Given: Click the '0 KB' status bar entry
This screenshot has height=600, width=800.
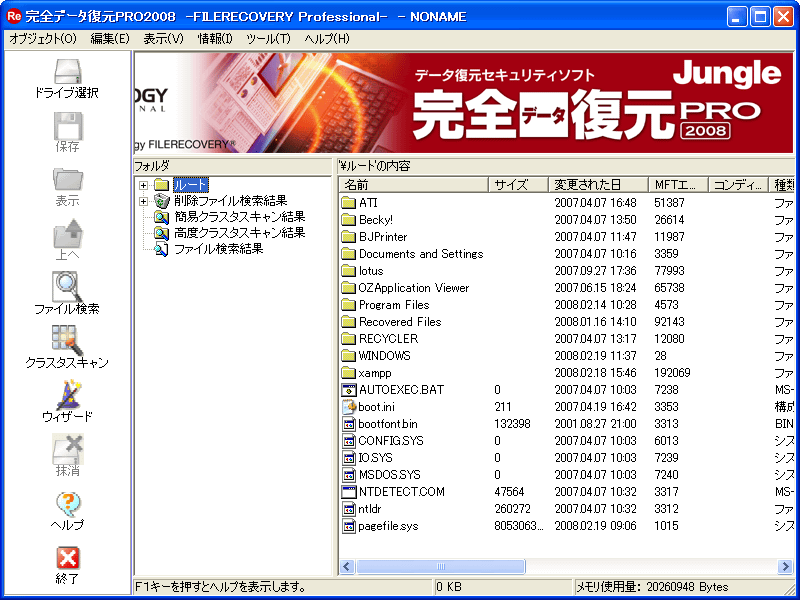Looking at the screenshot, I should pyautogui.click(x=449, y=587).
